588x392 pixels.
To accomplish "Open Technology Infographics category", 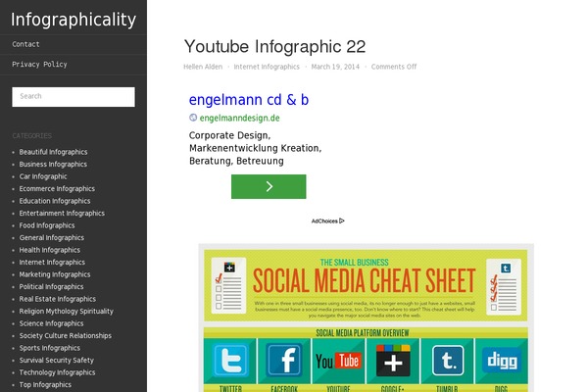I will pyautogui.click(x=57, y=372).
